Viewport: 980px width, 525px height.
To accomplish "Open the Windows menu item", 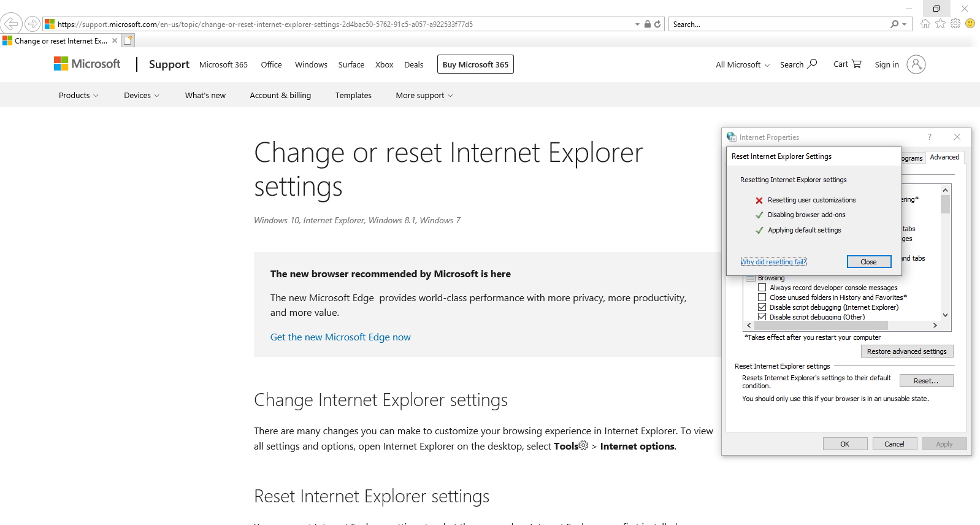I will [x=311, y=64].
